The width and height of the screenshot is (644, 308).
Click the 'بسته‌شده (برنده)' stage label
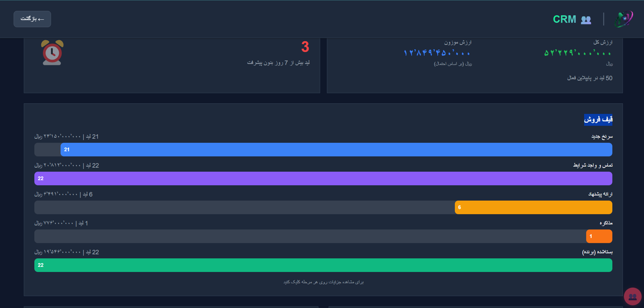tap(598, 252)
